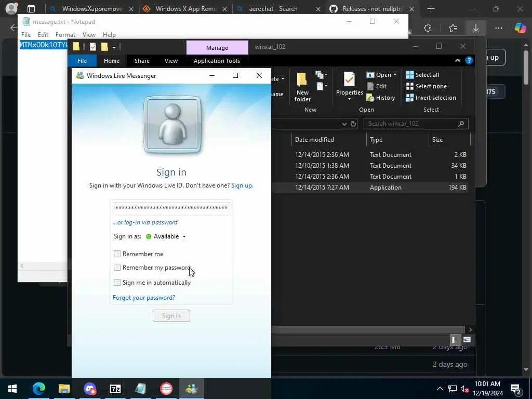Image resolution: width=532 pixels, height=399 pixels.
Task: Open the Explorer View ribbon tab
Action: click(x=171, y=61)
